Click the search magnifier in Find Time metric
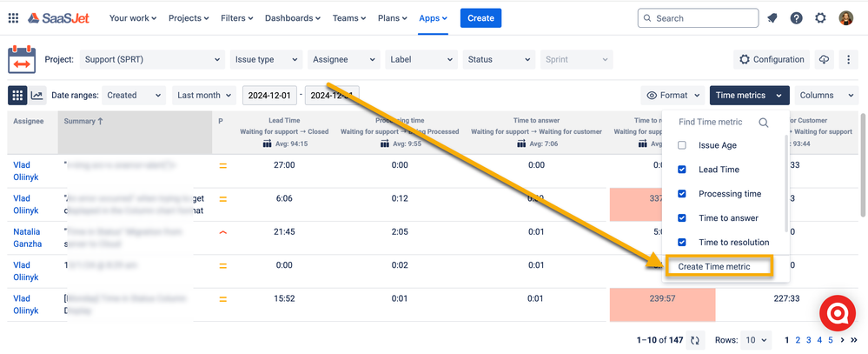The width and height of the screenshot is (868, 354). [x=764, y=123]
